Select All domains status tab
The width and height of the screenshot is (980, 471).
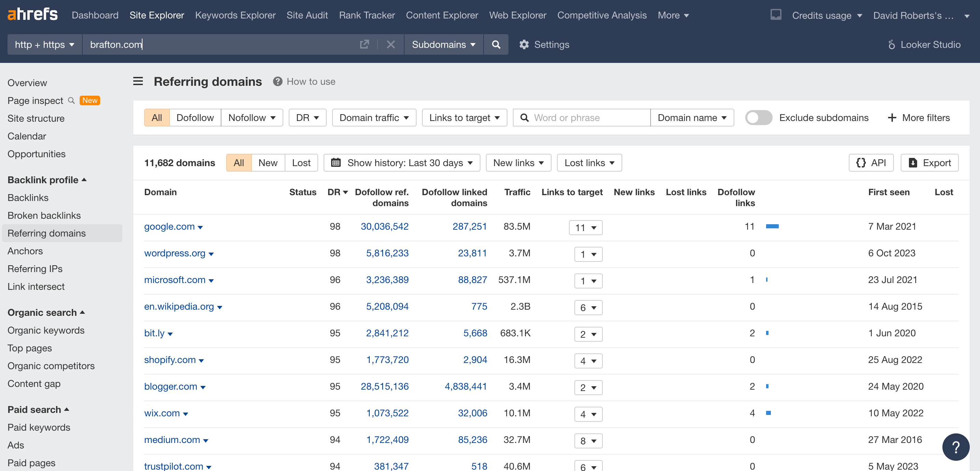[239, 163]
